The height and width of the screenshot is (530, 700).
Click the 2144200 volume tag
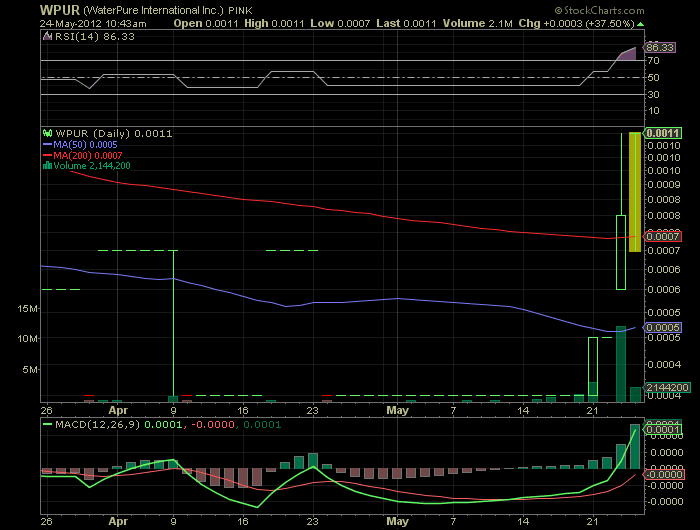click(667, 387)
